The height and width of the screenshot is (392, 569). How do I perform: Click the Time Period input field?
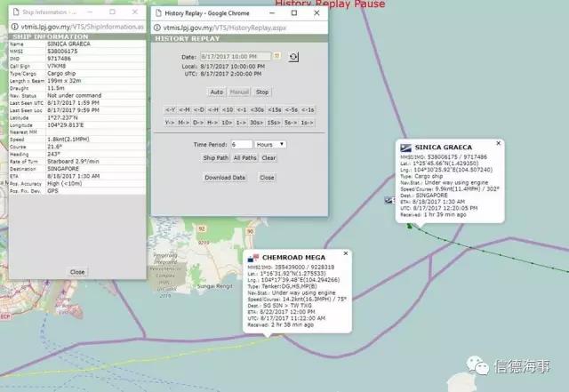coord(240,143)
